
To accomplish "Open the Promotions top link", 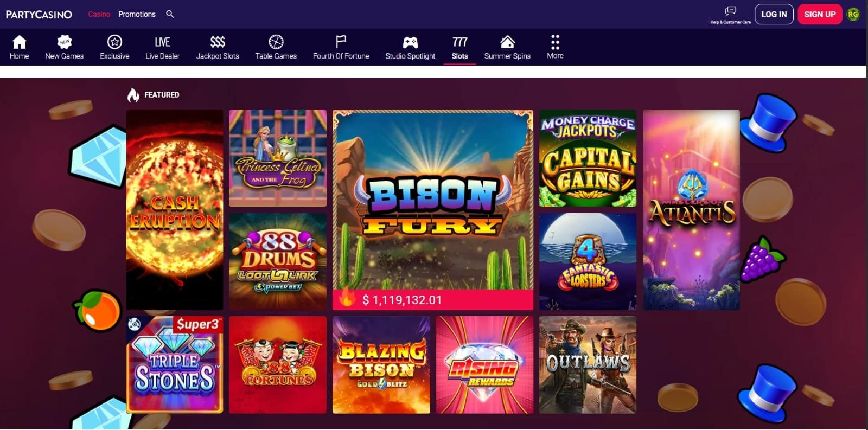I will pos(137,14).
